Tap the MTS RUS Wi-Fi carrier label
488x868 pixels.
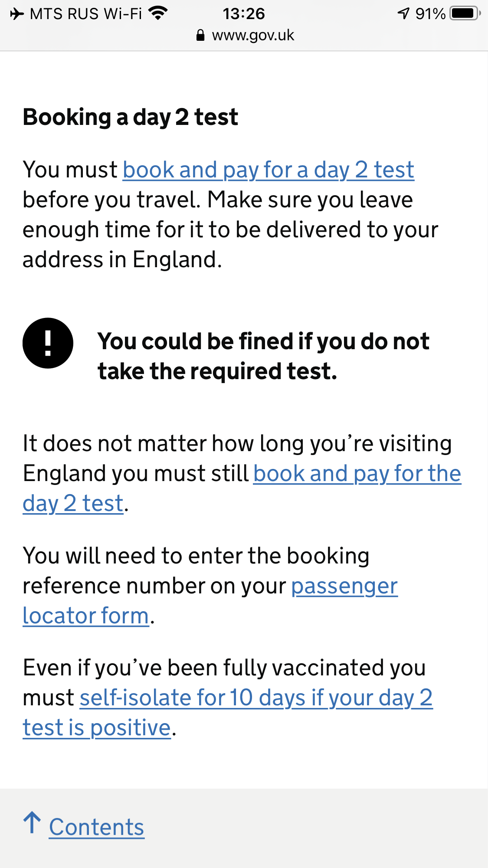click(x=85, y=14)
